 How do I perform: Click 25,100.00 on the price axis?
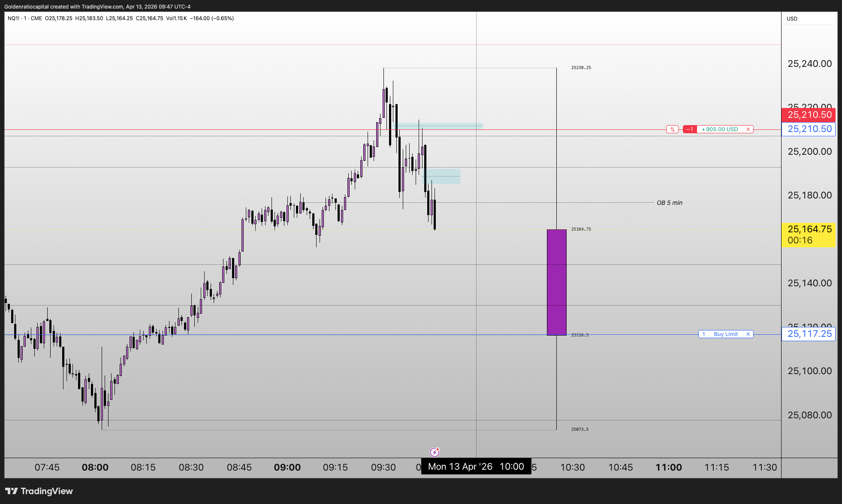(x=809, y=371)
